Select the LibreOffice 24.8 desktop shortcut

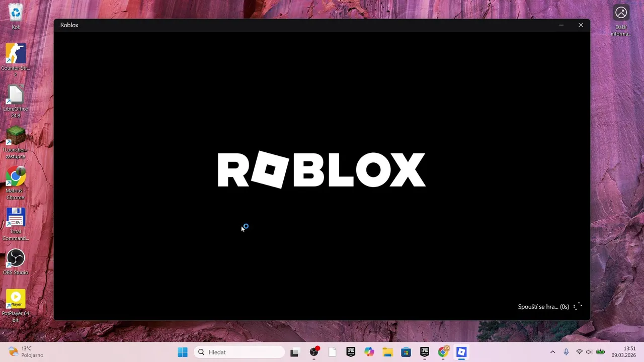click(16, 102)
